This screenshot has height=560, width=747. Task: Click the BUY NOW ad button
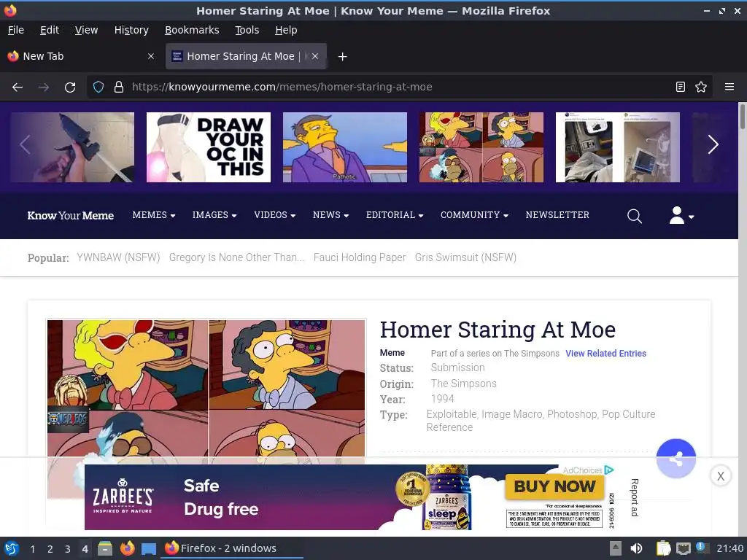click(x=554, y=486)
